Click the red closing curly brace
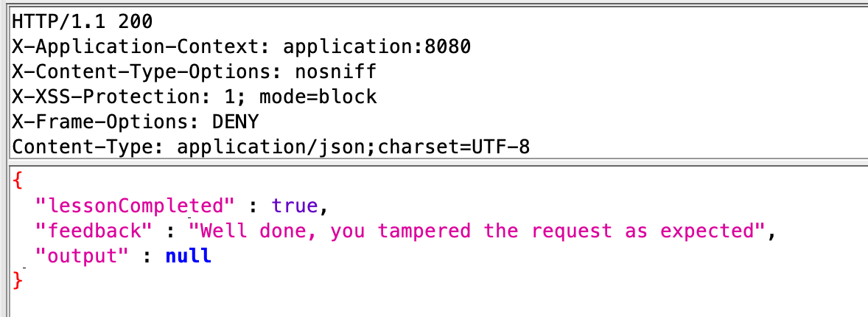Viewport: 868px width, 317px height. point(18,281)
